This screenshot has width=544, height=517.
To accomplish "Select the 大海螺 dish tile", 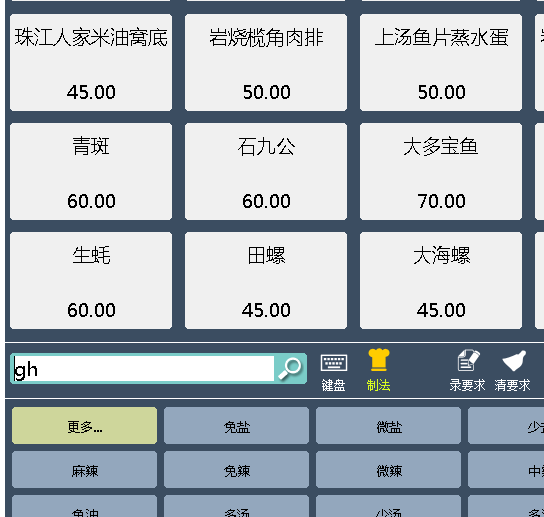I will click(x=441, y=281).
